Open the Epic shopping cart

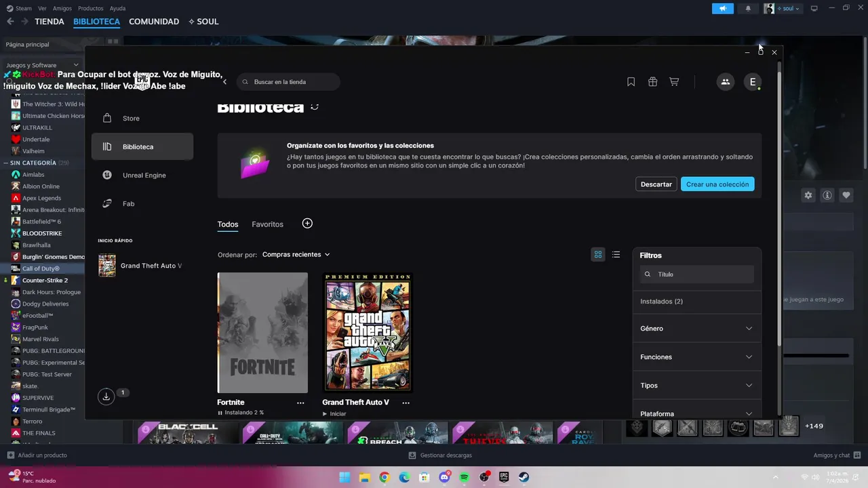(x=674, y=82)
